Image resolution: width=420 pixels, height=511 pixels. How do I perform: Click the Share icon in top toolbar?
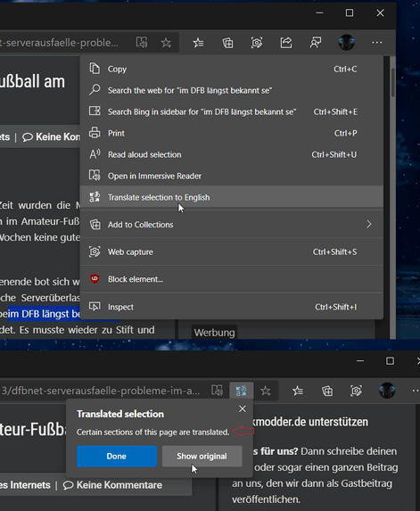[286, 43]
